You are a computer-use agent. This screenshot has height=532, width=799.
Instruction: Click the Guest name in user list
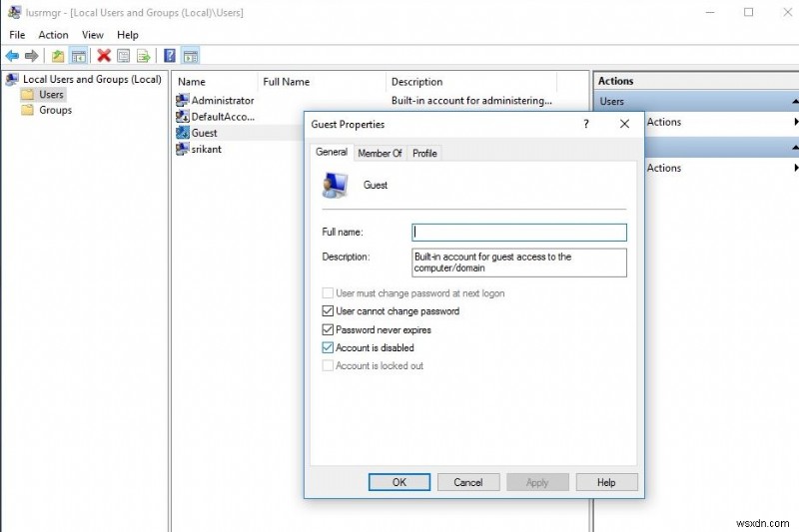pyautogui.click(x=205, y=133)
